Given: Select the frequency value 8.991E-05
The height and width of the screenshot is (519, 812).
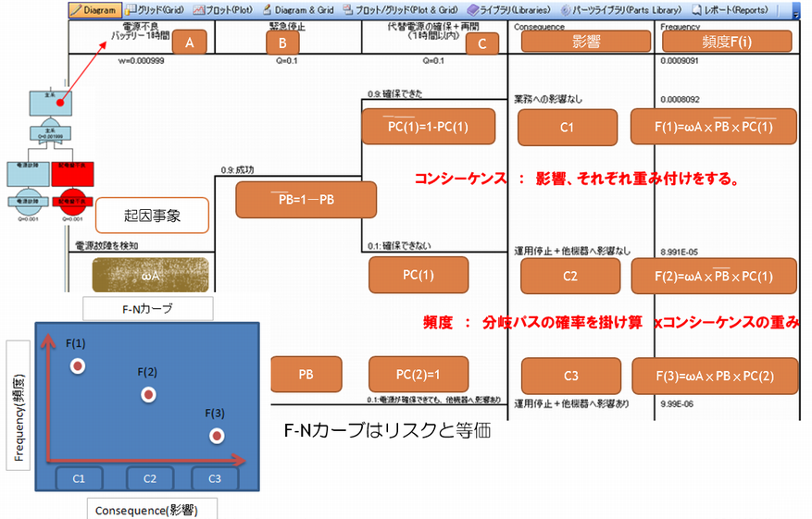Looking at the screenshot, I should 679,252.
